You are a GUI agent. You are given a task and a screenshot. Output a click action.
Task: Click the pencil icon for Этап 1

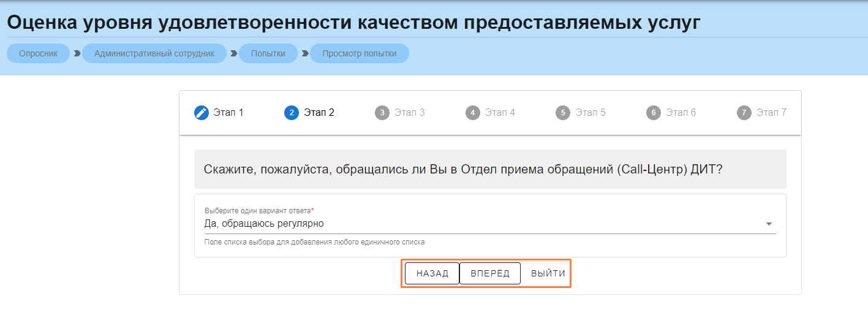tap(202, 113)
